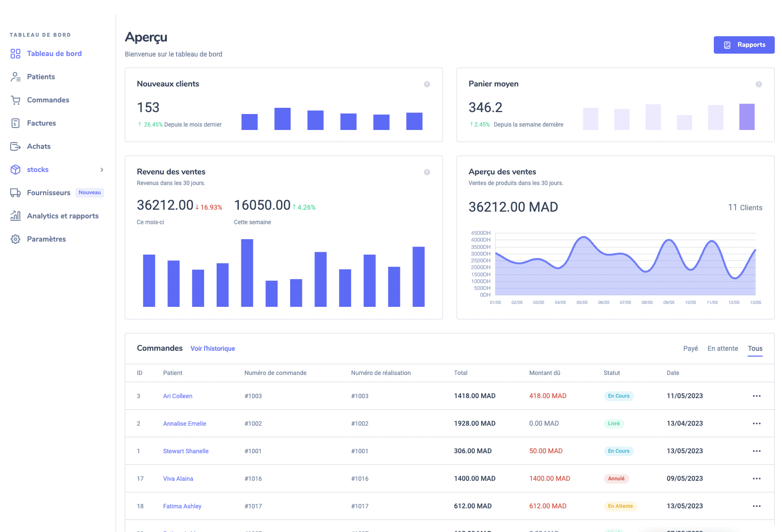Click the Patients person icon
The image size is (782, 532).
pos(15,77)
